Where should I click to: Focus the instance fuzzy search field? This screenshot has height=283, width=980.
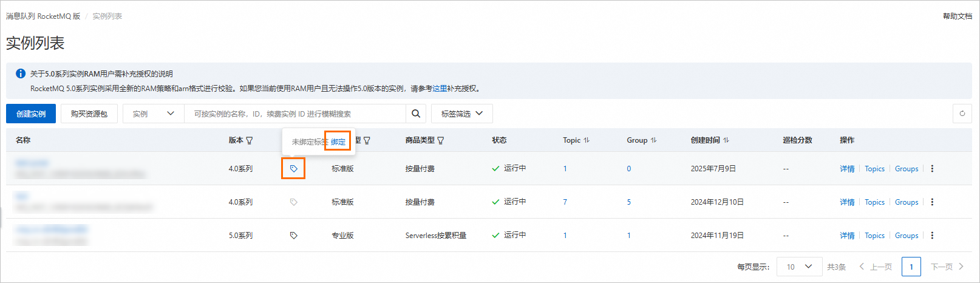pos(294,114)
